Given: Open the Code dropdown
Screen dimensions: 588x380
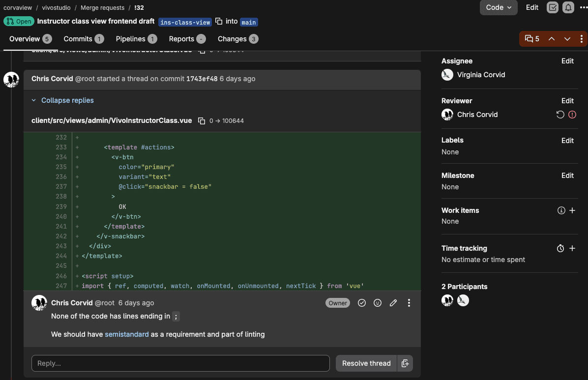Looking at the screenshot, I should point(499,7).
